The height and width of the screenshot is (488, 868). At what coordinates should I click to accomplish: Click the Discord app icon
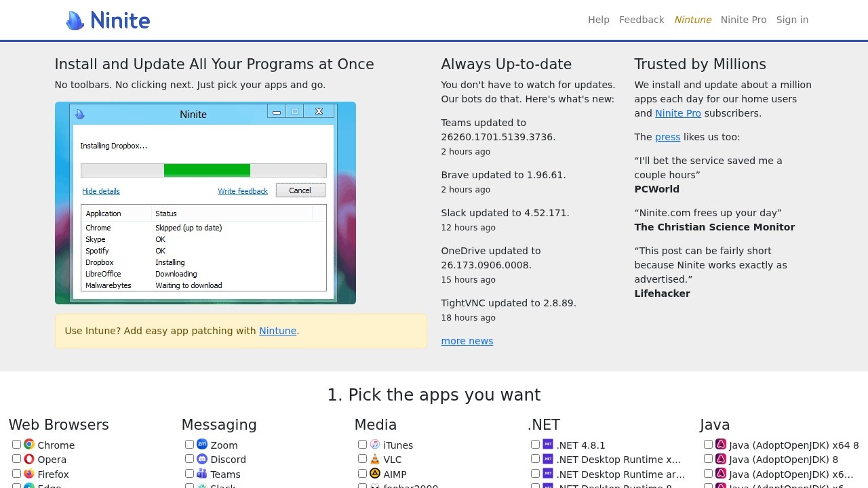tap(202, 459)
